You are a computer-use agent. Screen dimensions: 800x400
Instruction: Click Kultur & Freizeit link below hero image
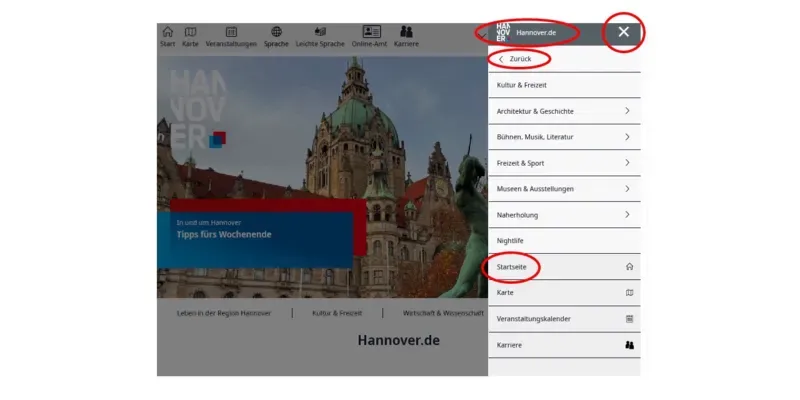[x=337, y=313]
